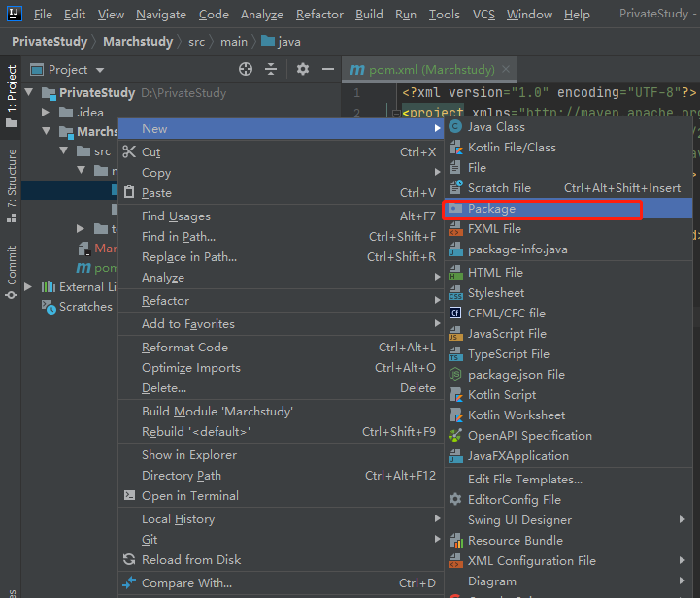Screen dimensions: 700x598
Task: Click the JavaFXApplication icon
Action: (455, 456)
